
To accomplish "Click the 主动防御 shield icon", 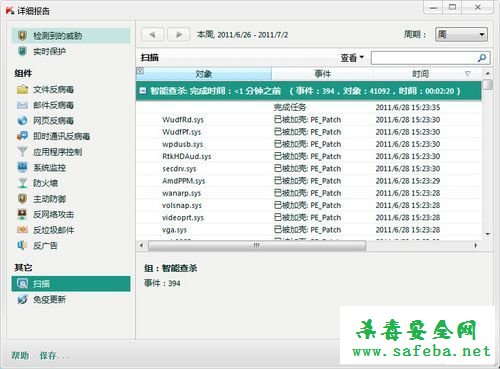I will coord(22,199).
